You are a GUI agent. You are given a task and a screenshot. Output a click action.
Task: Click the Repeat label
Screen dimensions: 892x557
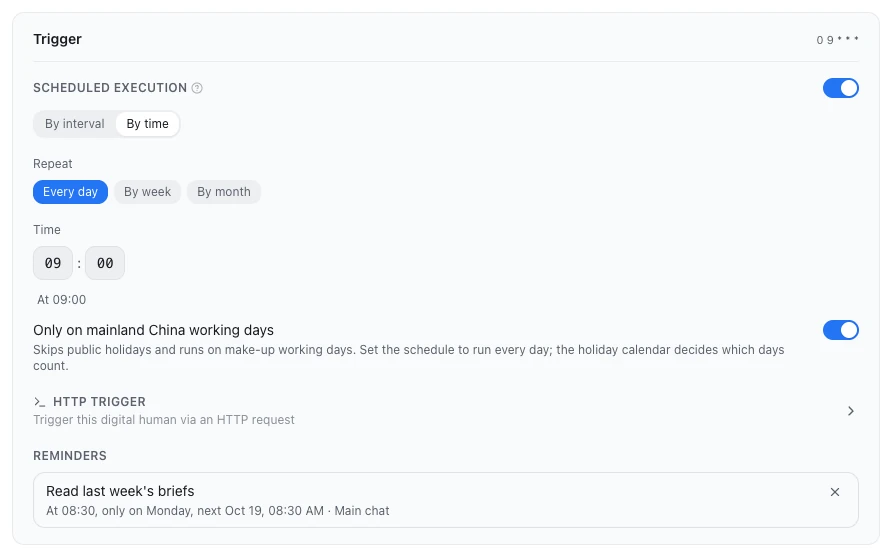pos(52,164)
